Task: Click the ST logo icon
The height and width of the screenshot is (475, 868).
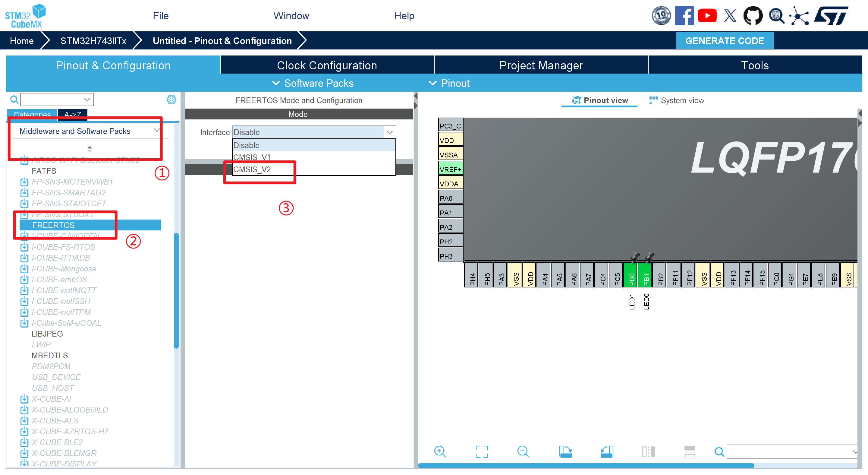Action: [x=831, y=15]
